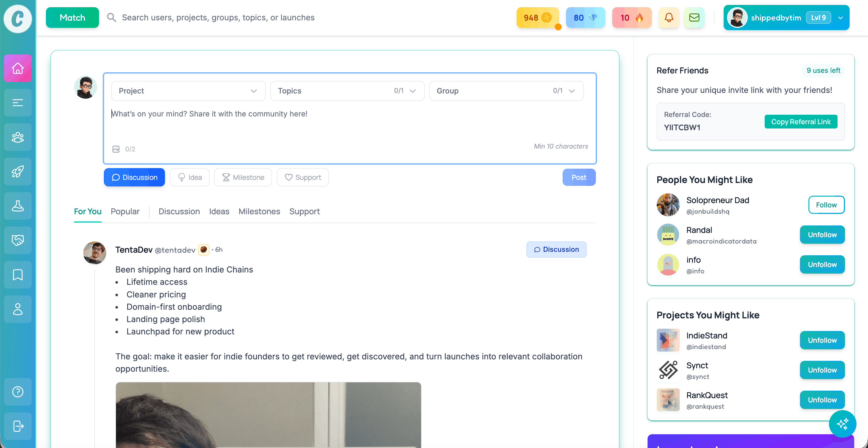Click TentaDev's badge icon next to handle

pos(204,250)
